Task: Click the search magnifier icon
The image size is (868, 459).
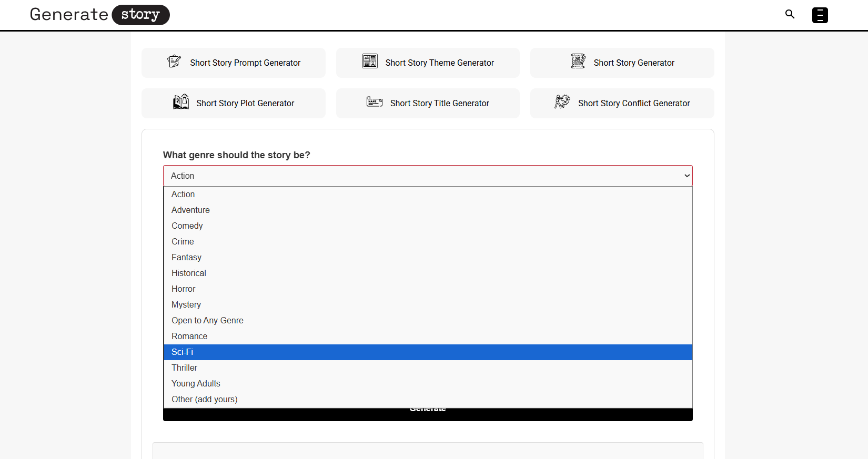Action: pyautogui.click(x=790, y=14)
